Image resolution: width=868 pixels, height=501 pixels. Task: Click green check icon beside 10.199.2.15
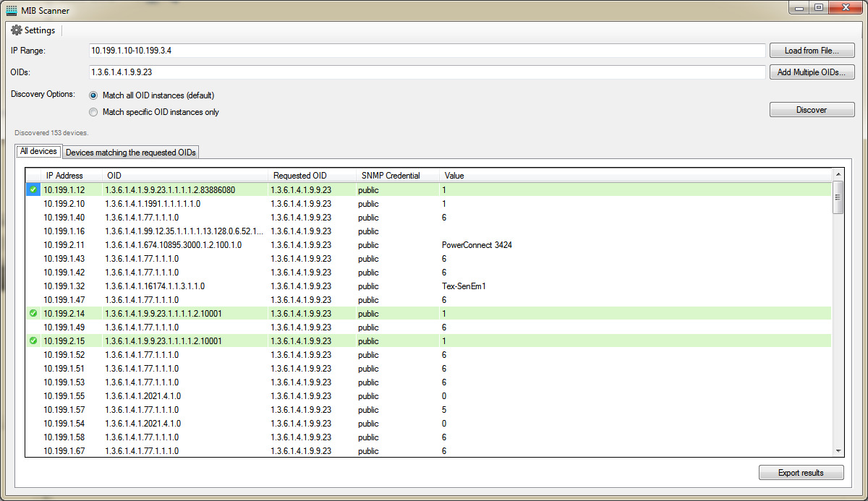coord(33,341)
